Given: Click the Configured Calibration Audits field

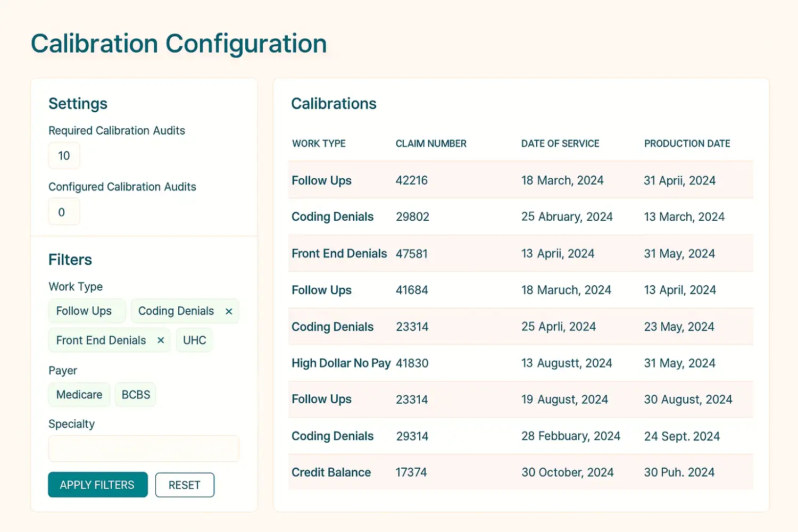Looking at the screenshot, I should click(x=64, y=212).
